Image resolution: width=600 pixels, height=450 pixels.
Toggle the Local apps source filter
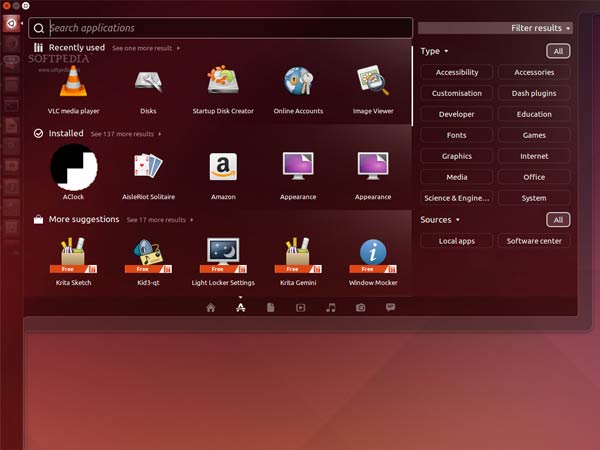[x=457, y=241]
